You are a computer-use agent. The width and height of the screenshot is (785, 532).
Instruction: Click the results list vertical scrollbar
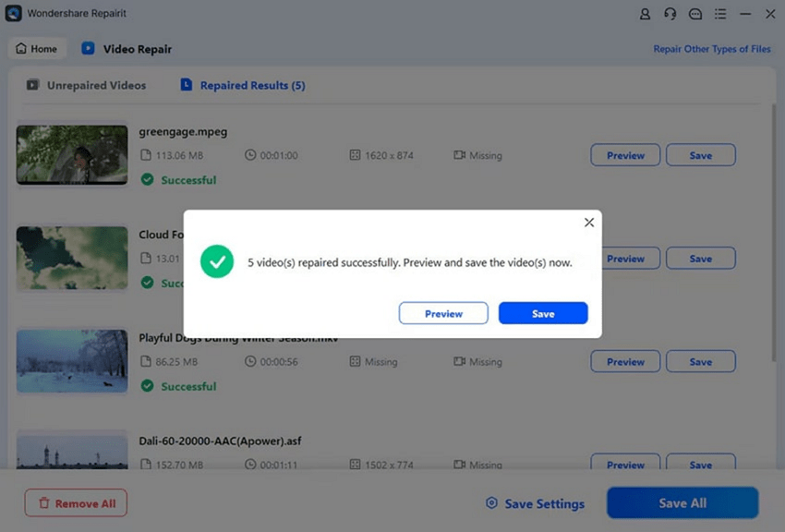[x=774, y=231]
